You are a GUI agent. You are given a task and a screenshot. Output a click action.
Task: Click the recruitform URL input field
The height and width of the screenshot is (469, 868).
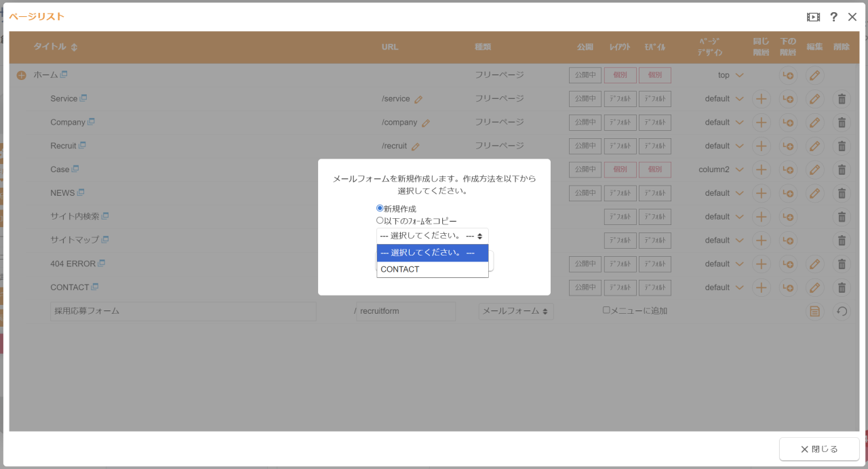click(x=406, y=310)
